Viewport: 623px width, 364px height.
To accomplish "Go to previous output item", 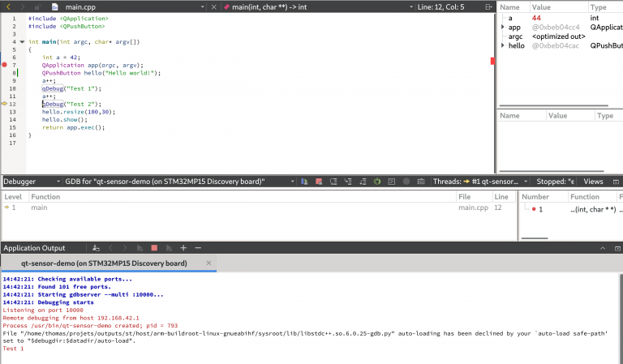I will [110, 248].
